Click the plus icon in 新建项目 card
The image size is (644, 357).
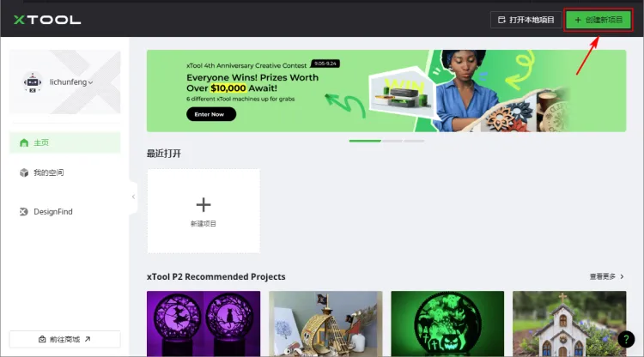204,204
